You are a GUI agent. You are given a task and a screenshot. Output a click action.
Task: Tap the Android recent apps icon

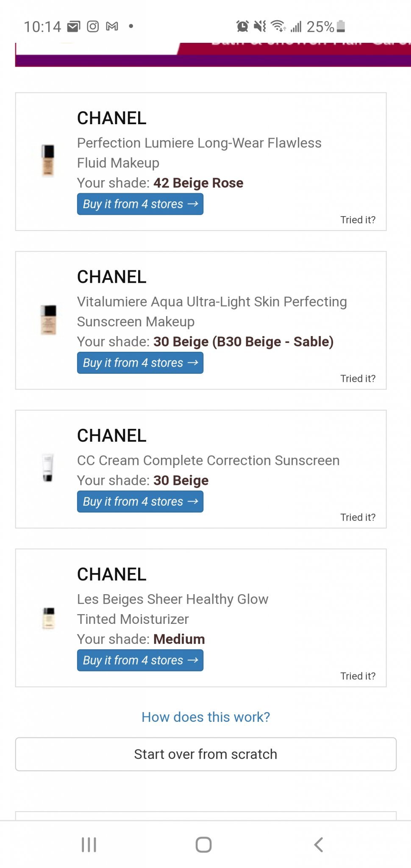click(89, 845)
